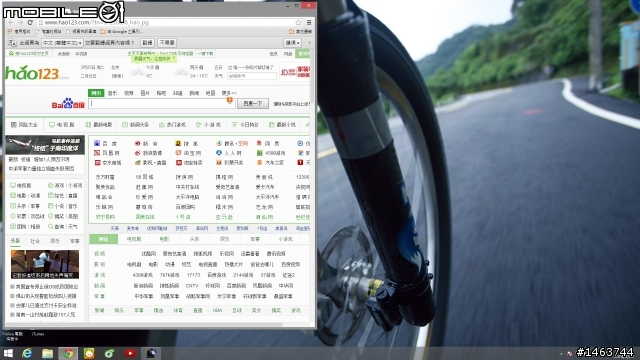Viewport: 640px width, 360px height.
Task: Click 查询|天气 entry with magnifier icon
Action: pos(63,227)
